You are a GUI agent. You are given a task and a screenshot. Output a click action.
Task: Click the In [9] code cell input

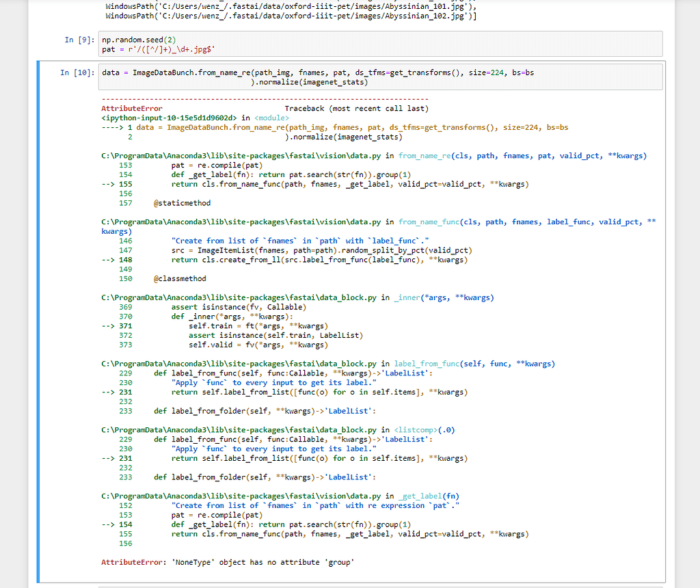click(380, 44)
